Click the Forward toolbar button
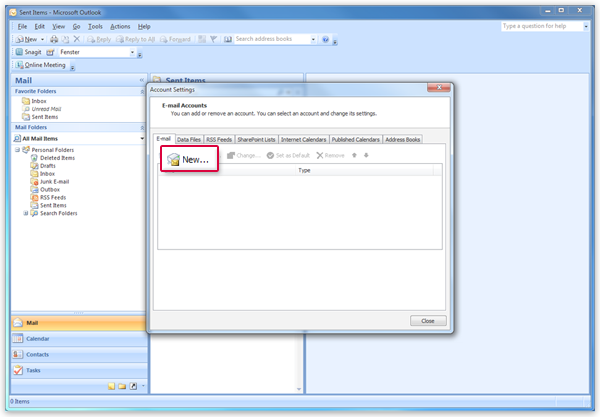The image size is (600, 417). (175, 39)
